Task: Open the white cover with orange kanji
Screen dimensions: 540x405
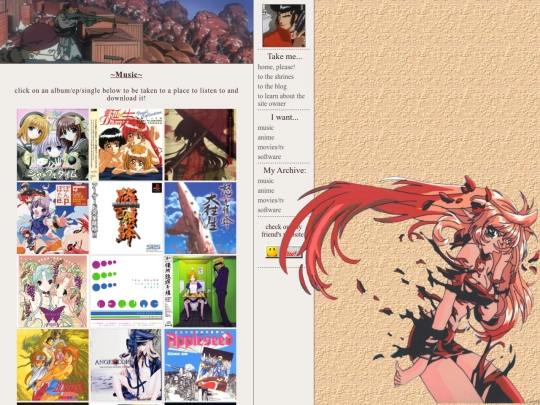Action: 126,218
